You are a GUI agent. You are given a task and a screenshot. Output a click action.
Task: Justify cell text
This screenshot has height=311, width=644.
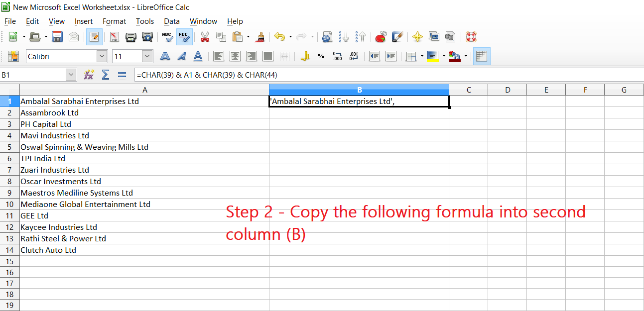coord(267,56)
